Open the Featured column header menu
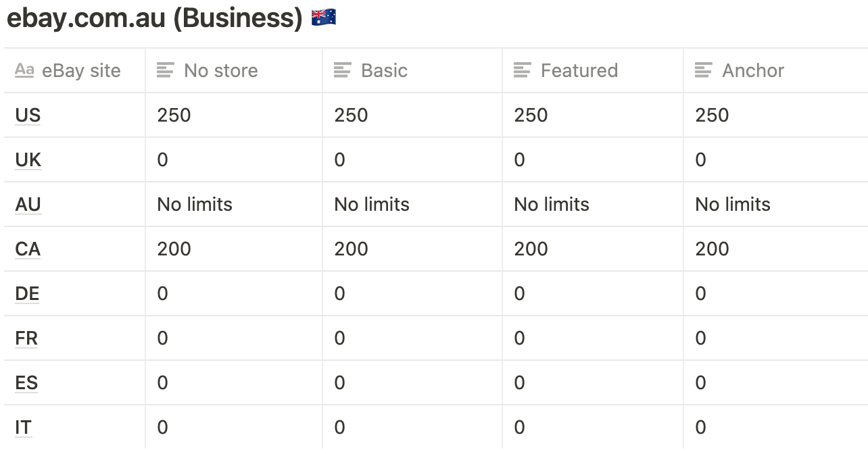Viewport: 868px width, 450px height. coord(579,70)
